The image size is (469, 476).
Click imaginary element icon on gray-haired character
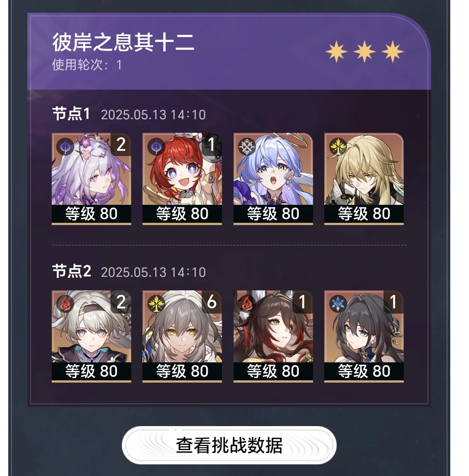tap(156, 304)
